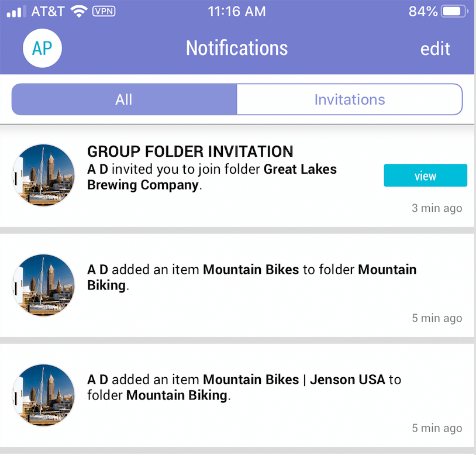Viewport: 476px width, 455px height.
Task: Tap the 5 min ago timestamp on second notification
Action: (436, 318)
